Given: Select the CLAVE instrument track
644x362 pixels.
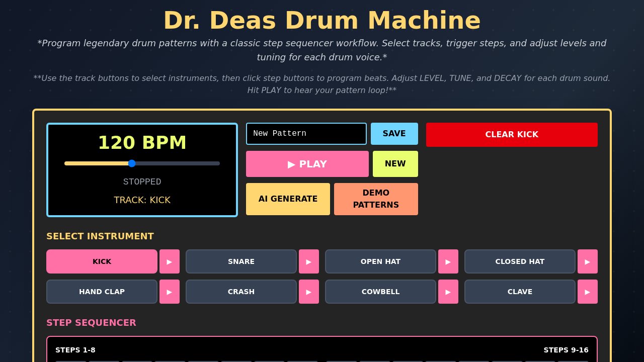Looking at the screenshot, I should coord(520,292).
